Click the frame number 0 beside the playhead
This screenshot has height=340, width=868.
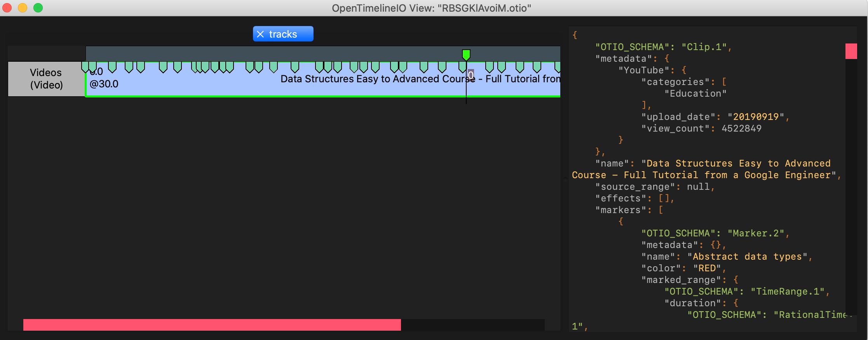(471, 75)
